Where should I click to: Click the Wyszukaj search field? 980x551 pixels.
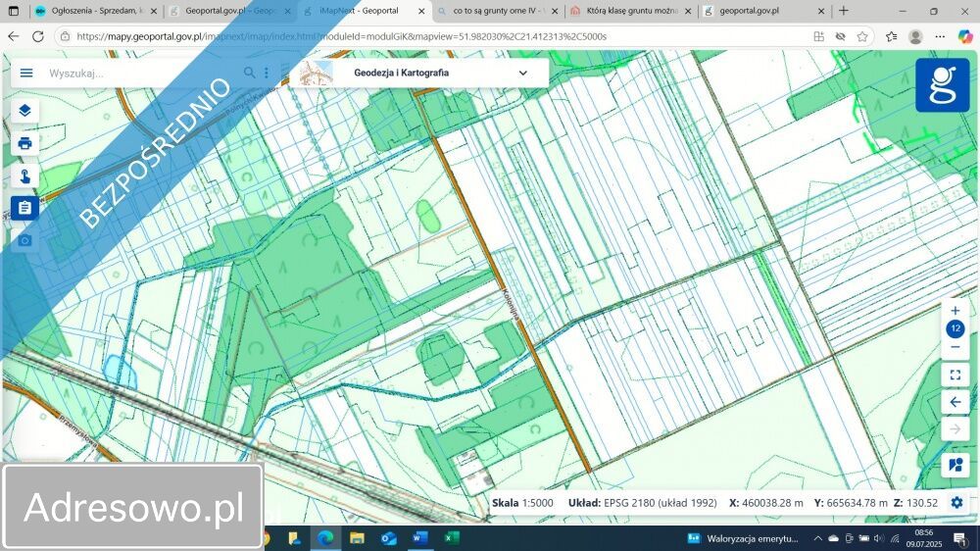tap(142, 73)
